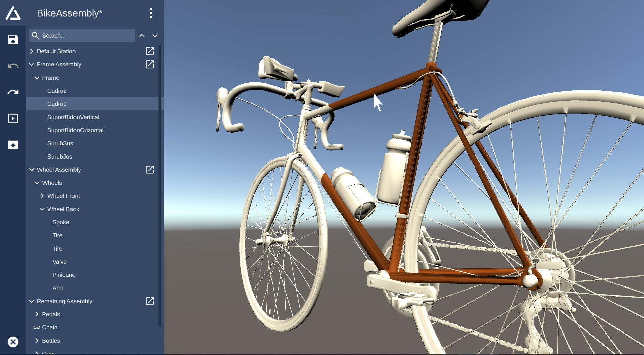Open Remaining Assembly in external view
644x355 pixels.
click(x=150, y=301)
